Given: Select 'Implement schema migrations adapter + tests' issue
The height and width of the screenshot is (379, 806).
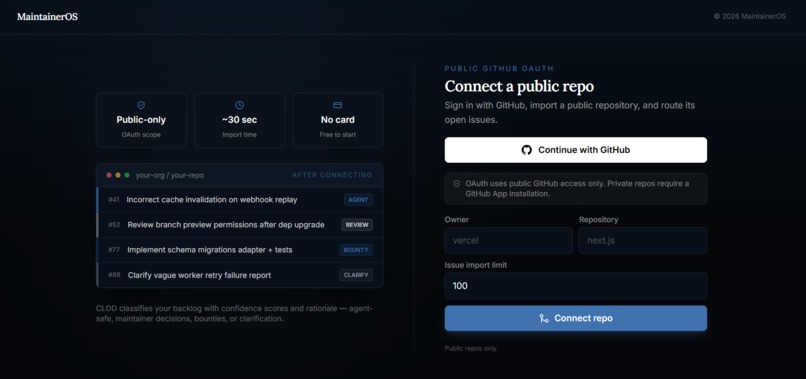Looking at the screenshot, I should coord(210,250).
